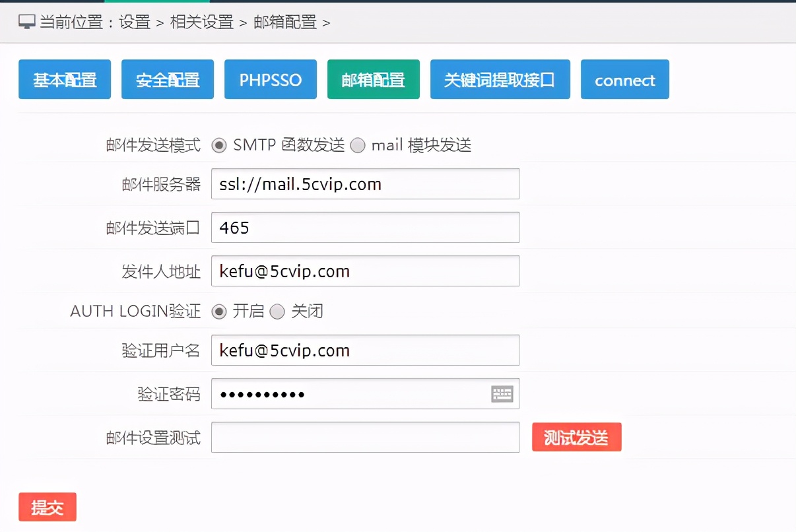Click the mail server address input field
The height and width of the screenshot is (532, 796).
[x=365, y=184]
